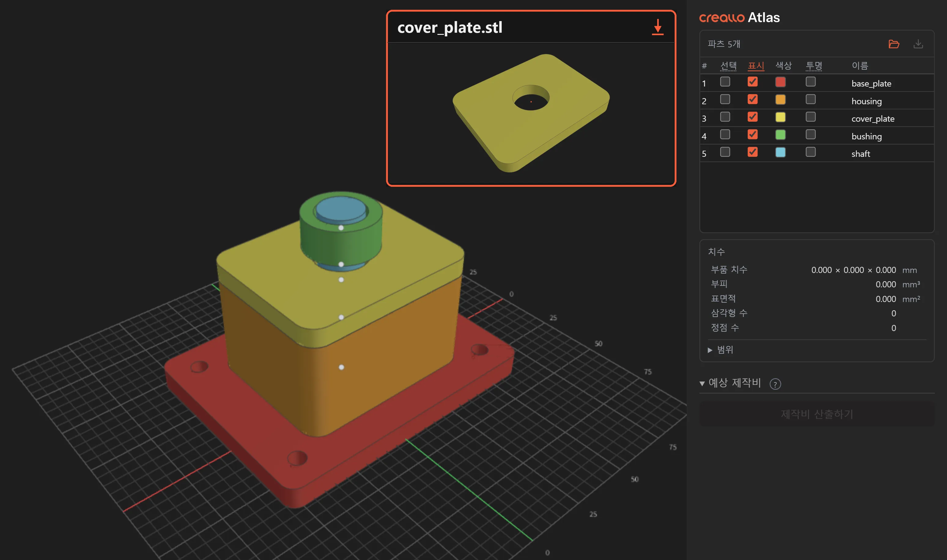
Task: Click the 선택 column header
Action: pyautogui.click(x=728, y=66)
